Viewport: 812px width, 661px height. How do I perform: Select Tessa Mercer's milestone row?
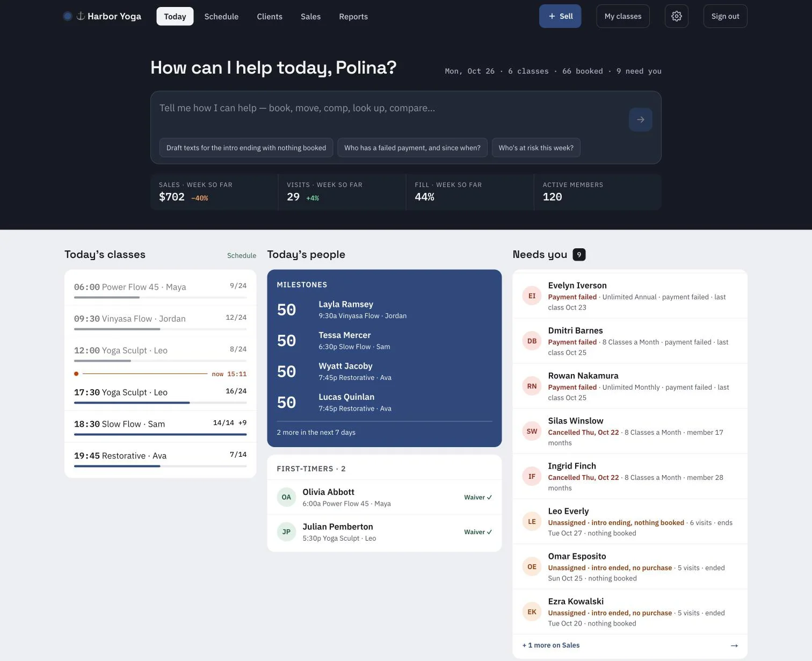(x=385, y=341)
